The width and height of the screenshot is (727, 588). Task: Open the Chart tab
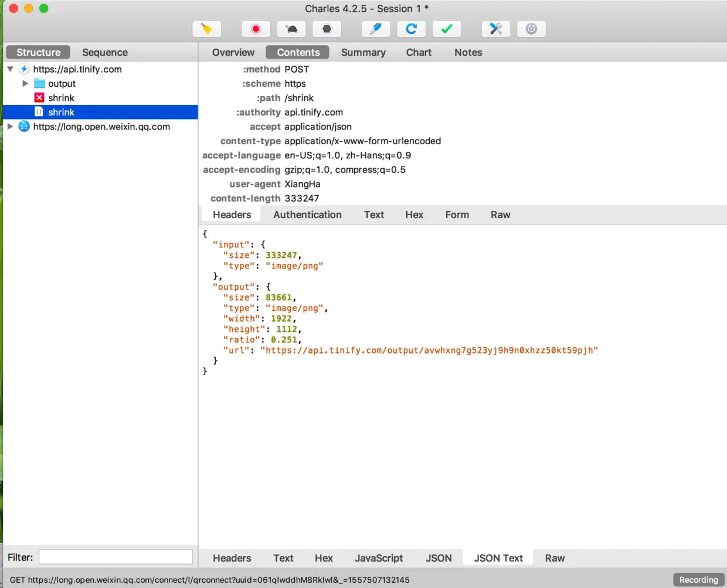(419, 52)
